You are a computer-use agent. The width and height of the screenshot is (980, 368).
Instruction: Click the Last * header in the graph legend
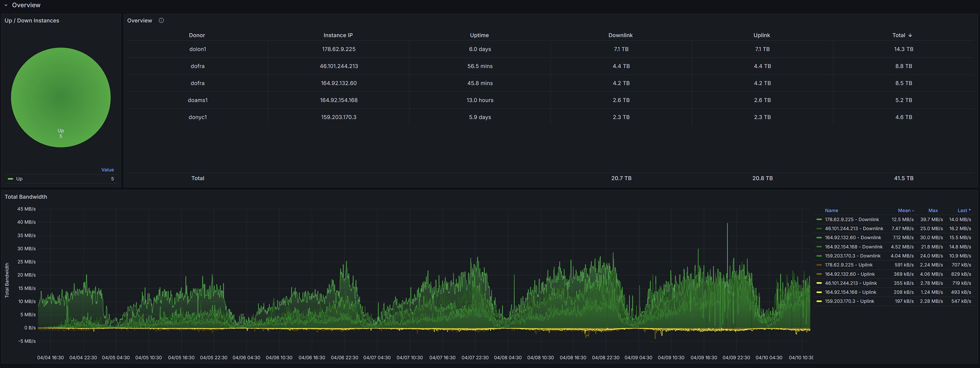tap(964, 211)
